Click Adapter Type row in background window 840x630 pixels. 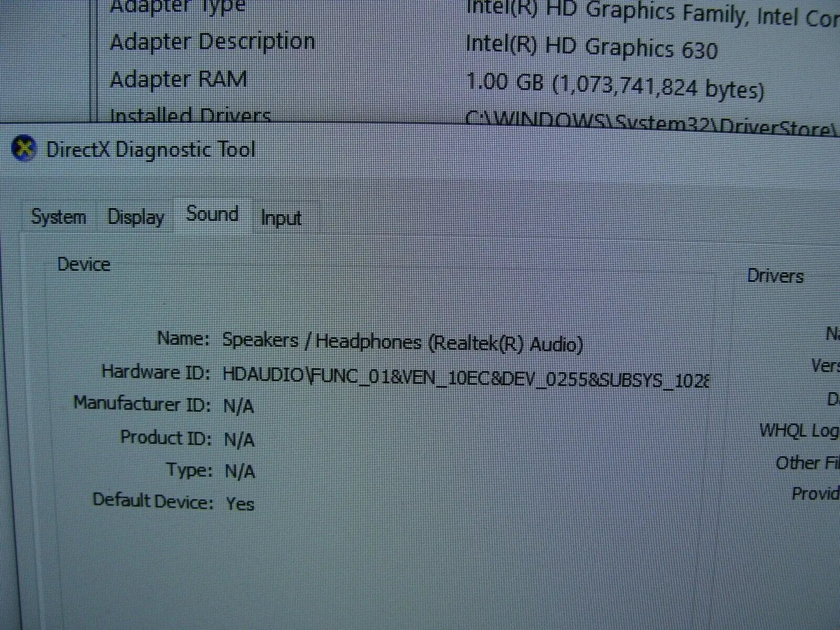point(177,7)
